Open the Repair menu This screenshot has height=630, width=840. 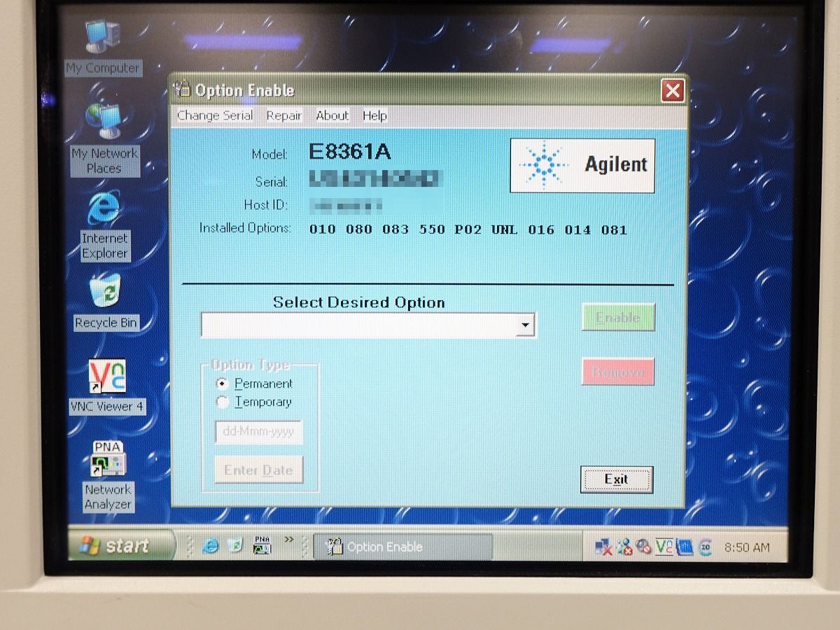coord(283,115)
